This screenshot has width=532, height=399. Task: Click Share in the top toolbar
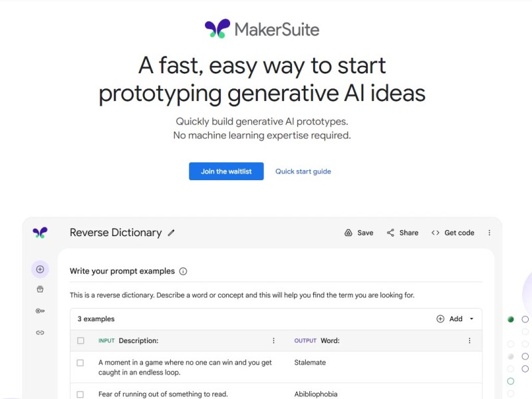click(402, 233)
